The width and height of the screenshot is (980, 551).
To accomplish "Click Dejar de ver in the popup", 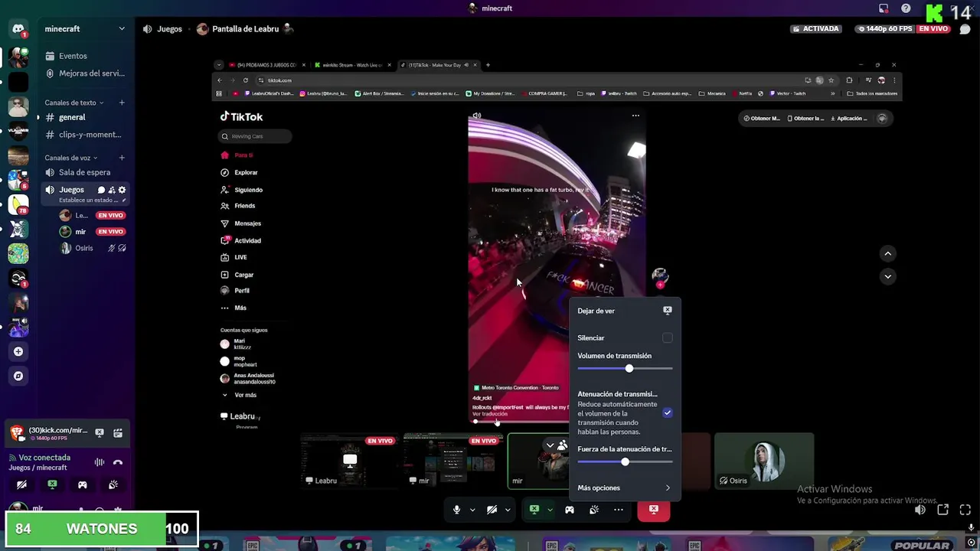I will [x=624, y=311].
